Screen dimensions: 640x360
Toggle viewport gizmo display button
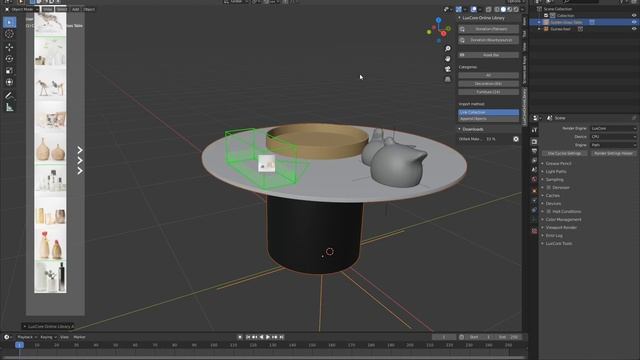tap(459, 9)
